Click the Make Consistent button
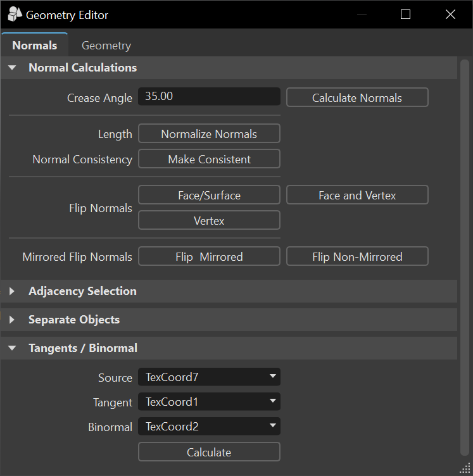Image resolution: width=473 pixels, height=476 pixels. point(209,159)
